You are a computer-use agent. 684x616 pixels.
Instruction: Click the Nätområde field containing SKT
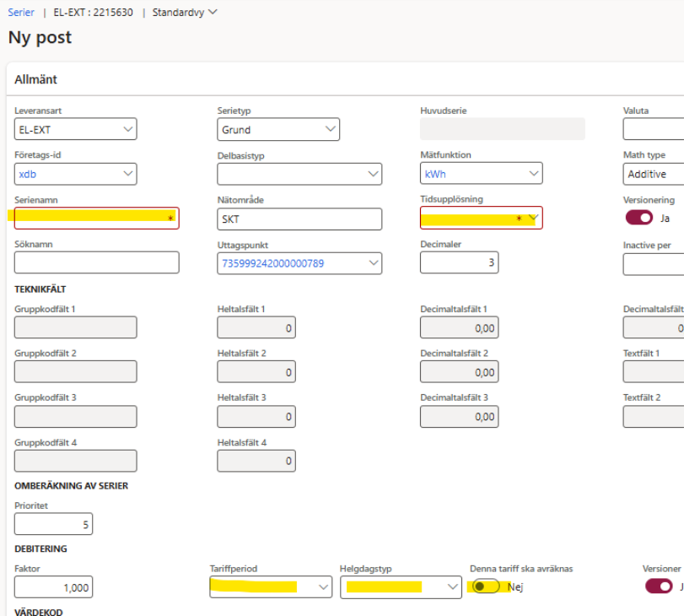(x=299, y=219)
